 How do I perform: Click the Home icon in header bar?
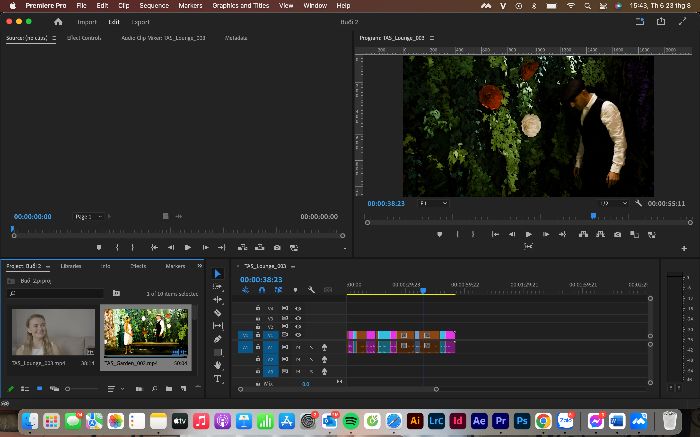(58, 22)
